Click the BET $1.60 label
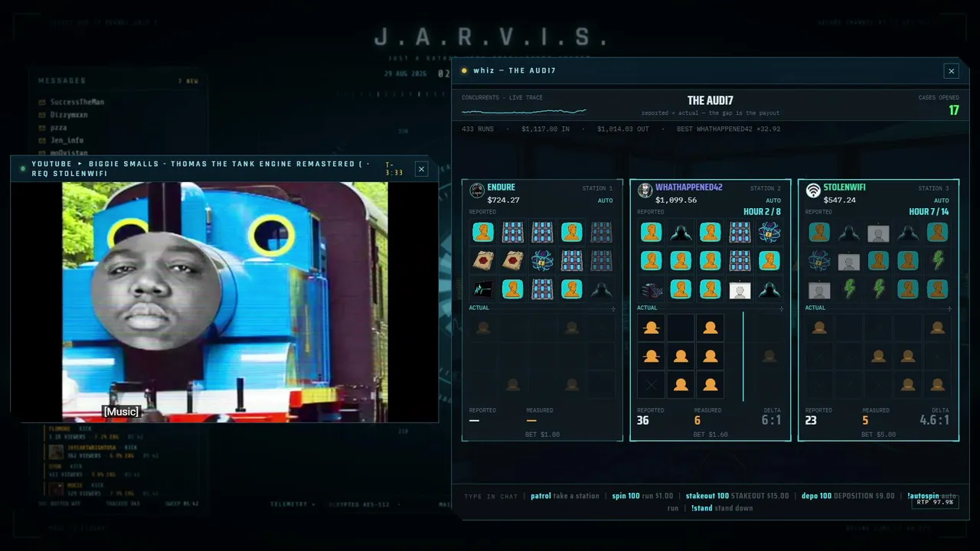The height and width of the screenshot is (551, 980). tap(710, 435)
